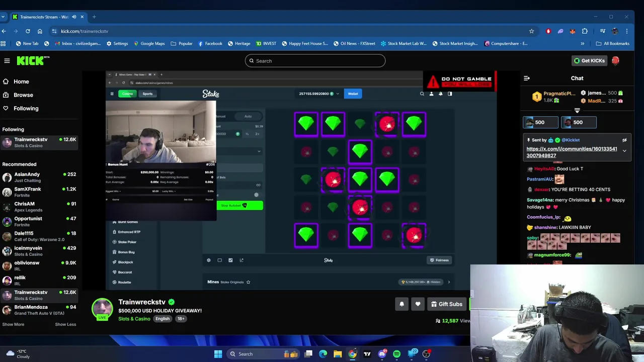Open PragmaticPl... top gifter entry
This screenshot has height=362, width=644.
point(553,97)
